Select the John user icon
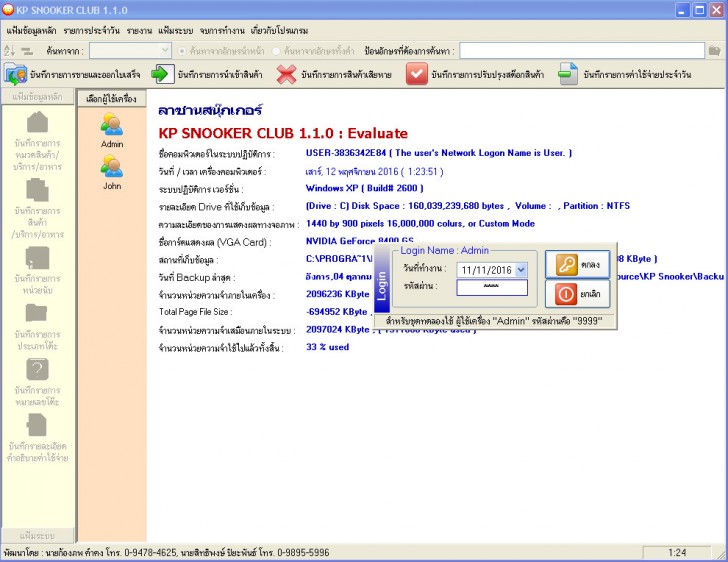The width and height of the screenshot is (728, 562). tap(112, 166)
